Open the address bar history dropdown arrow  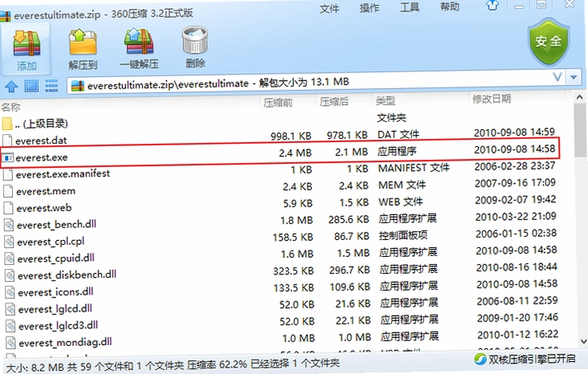tap(573, 78)
